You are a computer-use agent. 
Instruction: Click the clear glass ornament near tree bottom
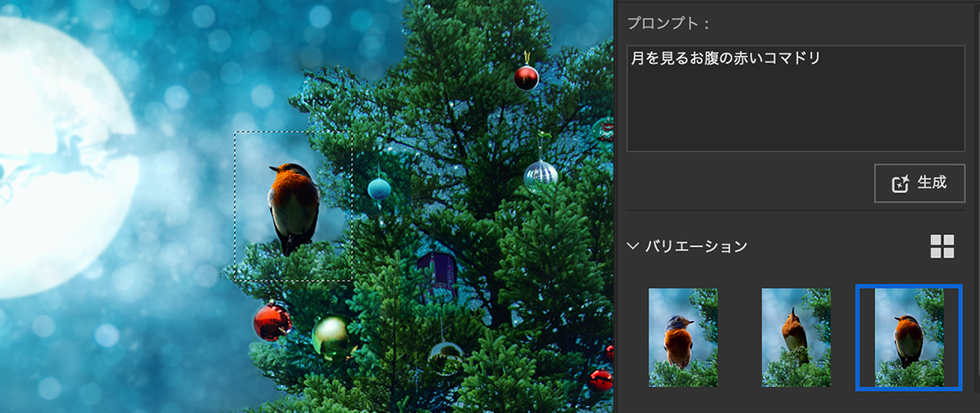tap(444, 358)
